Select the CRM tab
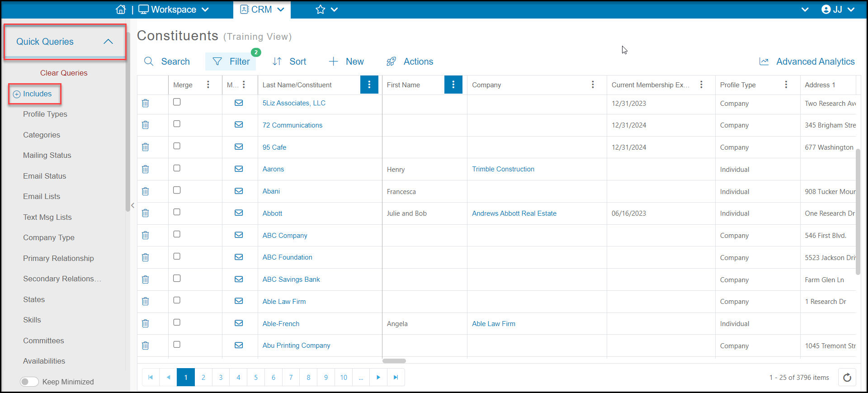Viewport: 868px width, 393px height. click(262, 9)
